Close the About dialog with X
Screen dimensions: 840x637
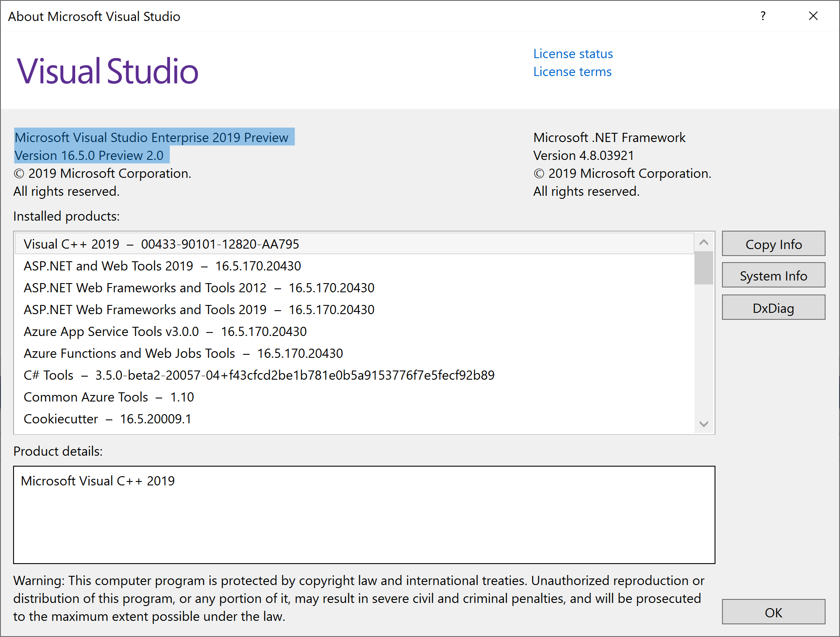[813, 16]
